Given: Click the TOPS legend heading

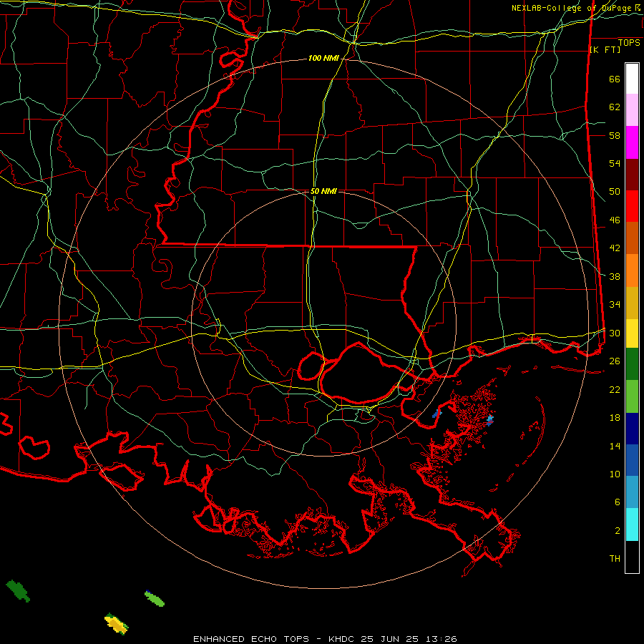Looking at the screenshot, I should tap(629, 43).
